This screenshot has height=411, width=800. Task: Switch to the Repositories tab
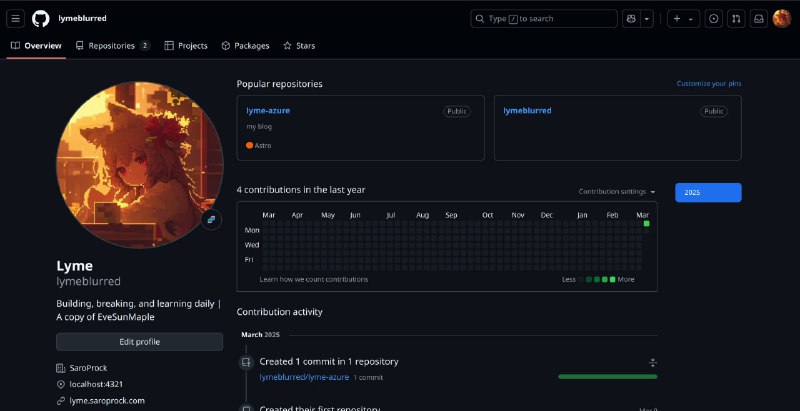click(x=112, y=46)
